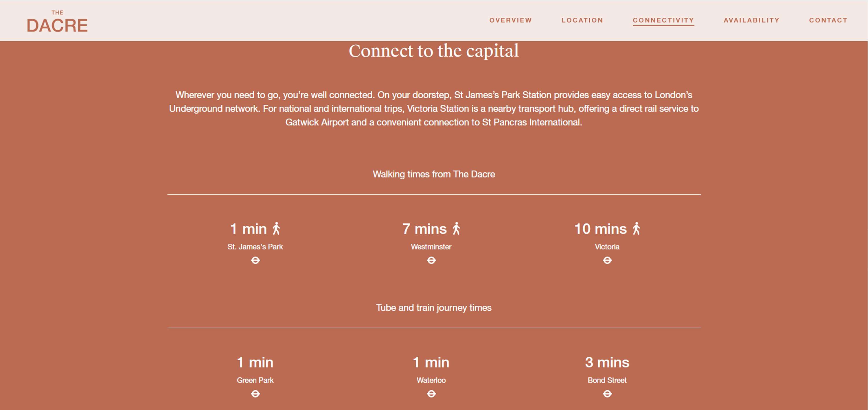Click the walking figure icon beside 7 mins
This screenshot has width=868, height=410.
[x=456, y=228]
